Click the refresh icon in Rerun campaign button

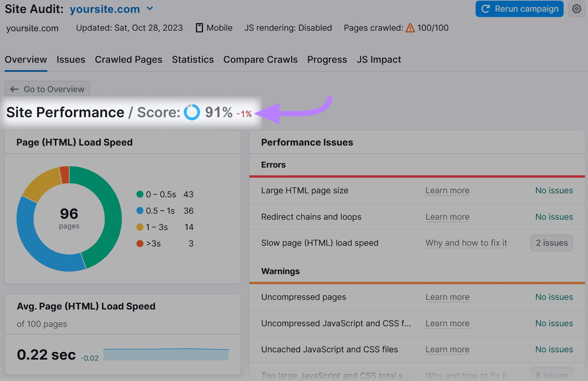[485, 9]
